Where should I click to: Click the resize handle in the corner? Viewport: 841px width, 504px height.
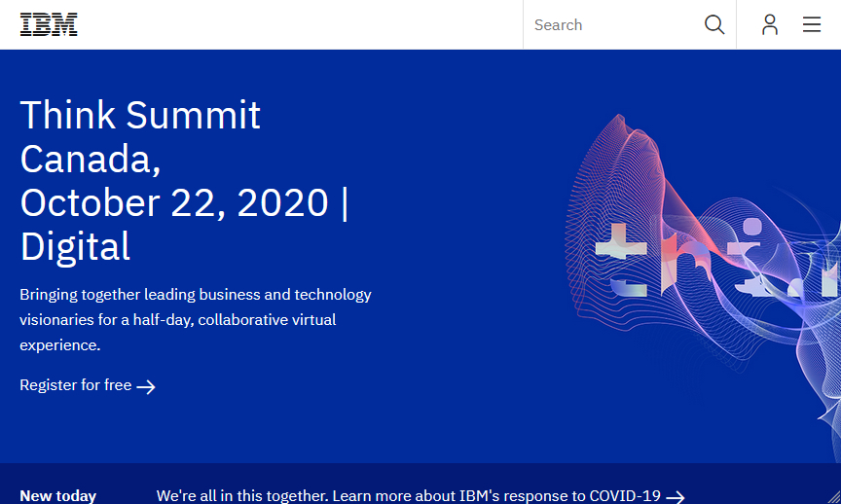833,497
